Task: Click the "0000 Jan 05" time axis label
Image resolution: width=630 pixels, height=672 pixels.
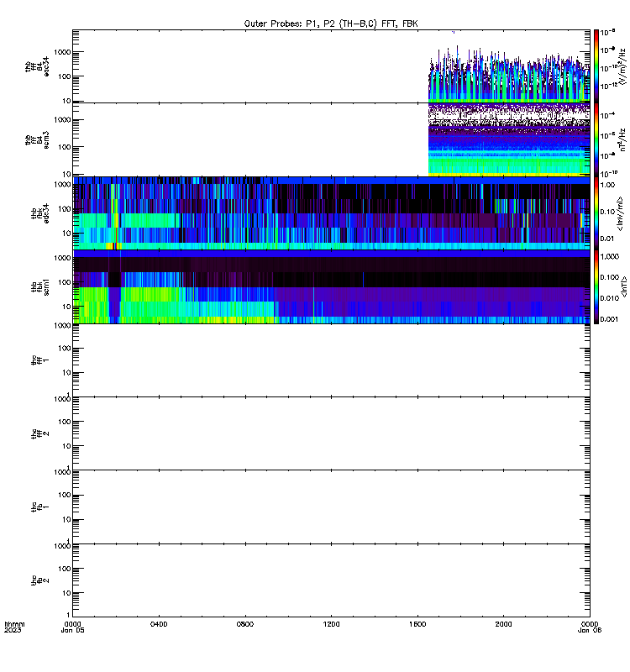Action: [72, 627]
